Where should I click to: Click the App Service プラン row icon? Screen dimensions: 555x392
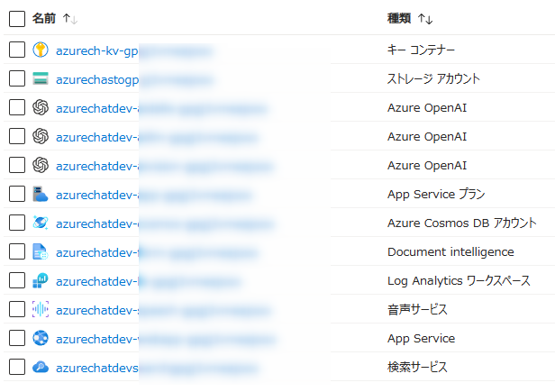coord(41,194)
